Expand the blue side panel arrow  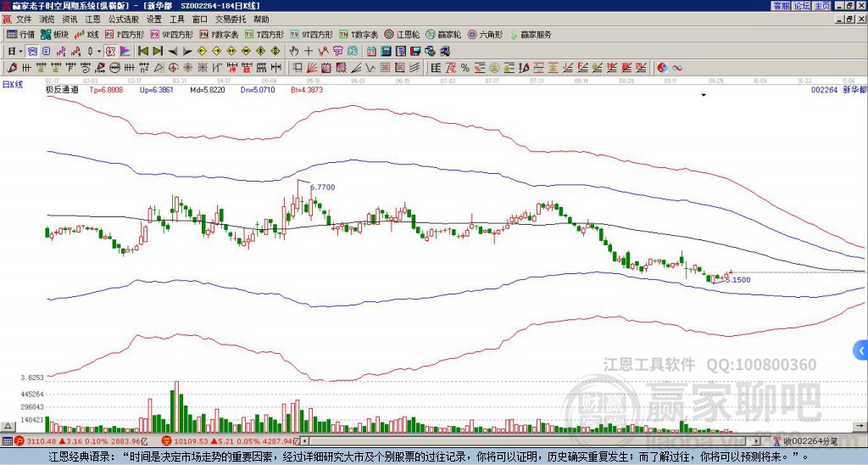point(861,350)
